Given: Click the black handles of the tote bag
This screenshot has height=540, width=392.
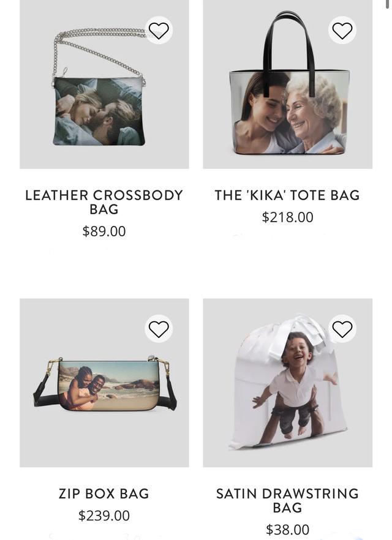Looking at the screenshot, I should 288,48.
